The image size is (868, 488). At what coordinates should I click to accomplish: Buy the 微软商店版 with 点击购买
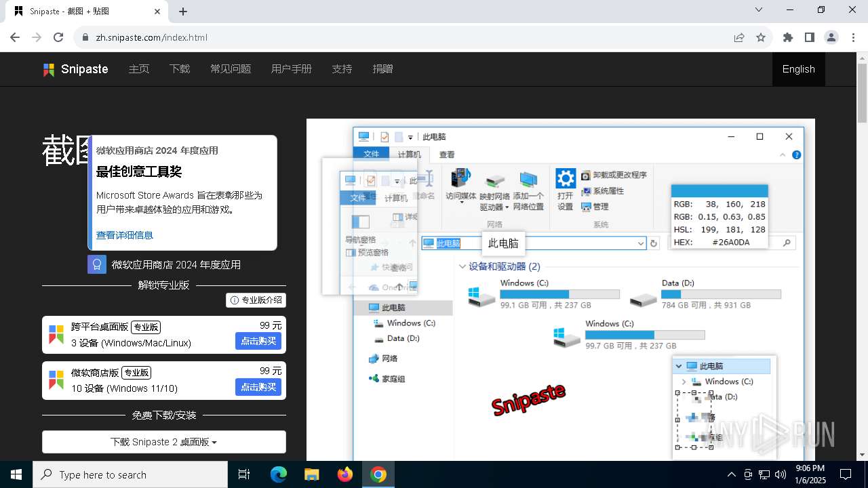click(258, 387)
